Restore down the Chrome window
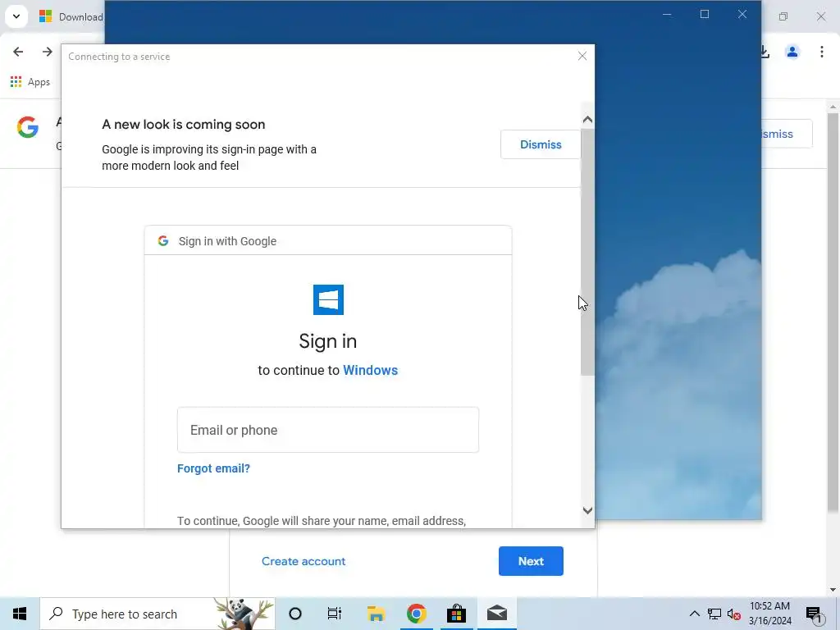The image size is (840, 630). click(783, 16)
